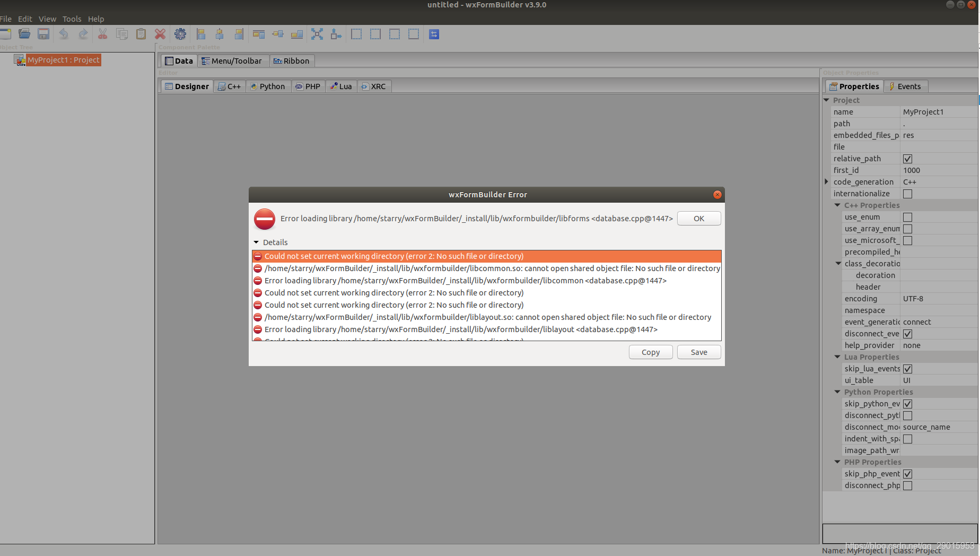Screen dimensions: 980x556
Task: Check the use_enum checkbox
Action: [x=907, y=217]
